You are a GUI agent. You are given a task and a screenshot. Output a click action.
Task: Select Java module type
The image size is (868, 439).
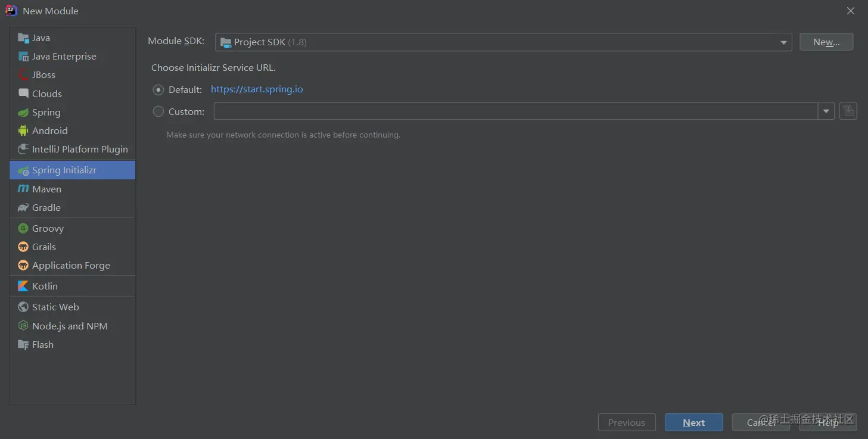[x=73, y=38]
